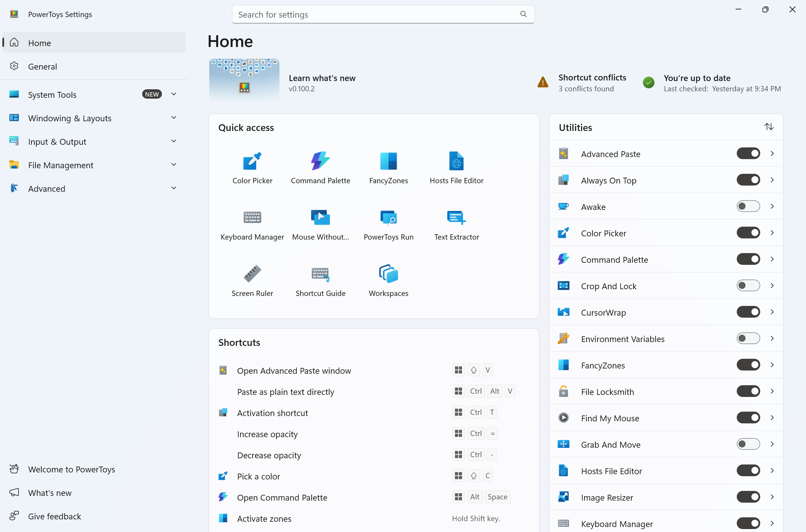The width and height of the screenshot is (806, 532).
Task: Launch Hosts File Editor quick access icon
Action: tap(456, 168)
